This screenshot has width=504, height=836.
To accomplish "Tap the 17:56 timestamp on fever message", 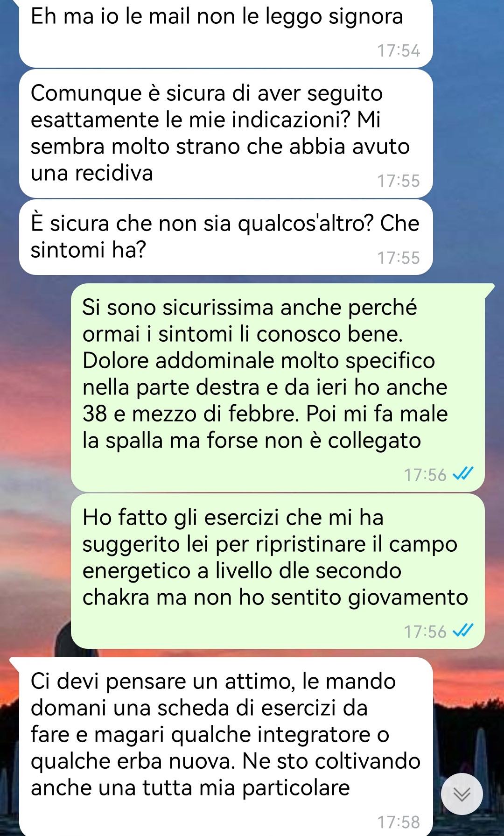I will click(x=425, y=474).
